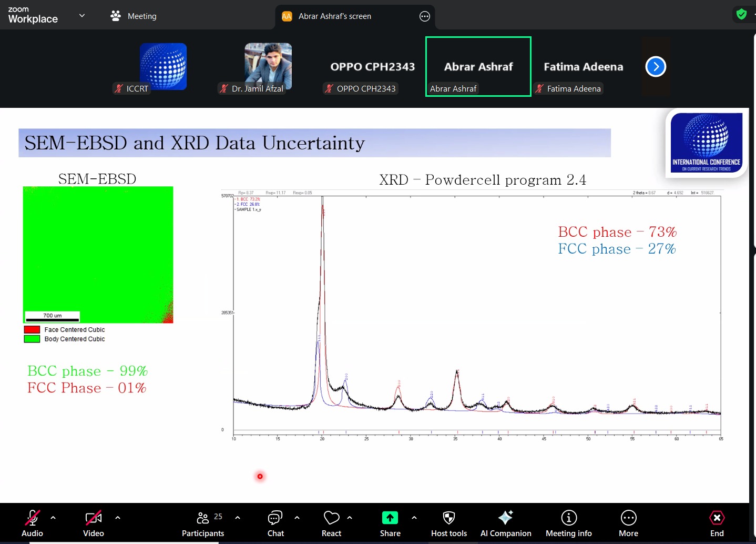Select Dr. Jamil Afzal video thumbnail

coord(268,66)
